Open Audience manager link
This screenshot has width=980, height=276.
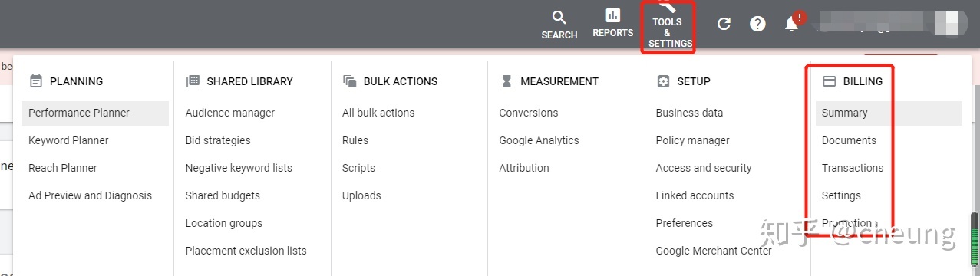[229, 113]
